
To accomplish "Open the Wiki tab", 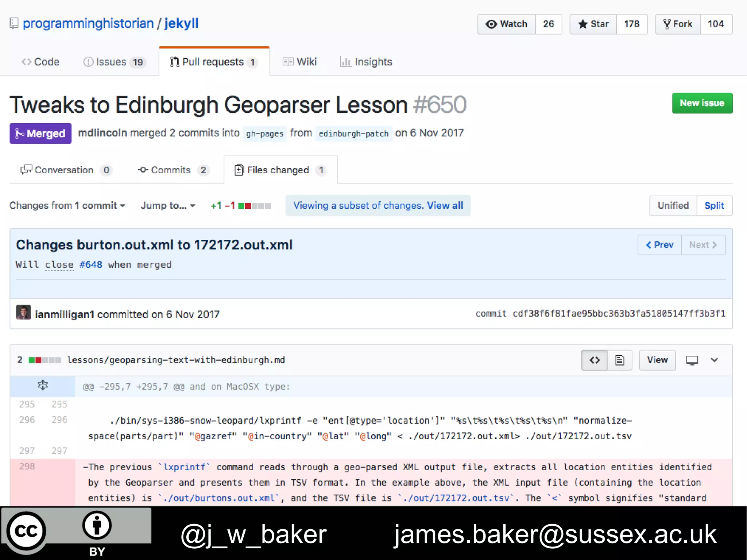I will point(299,62).
